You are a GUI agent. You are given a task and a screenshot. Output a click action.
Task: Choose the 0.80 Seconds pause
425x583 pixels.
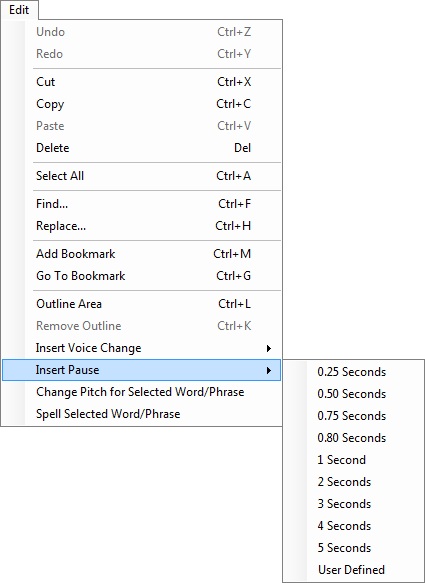(x=353, y=438)
